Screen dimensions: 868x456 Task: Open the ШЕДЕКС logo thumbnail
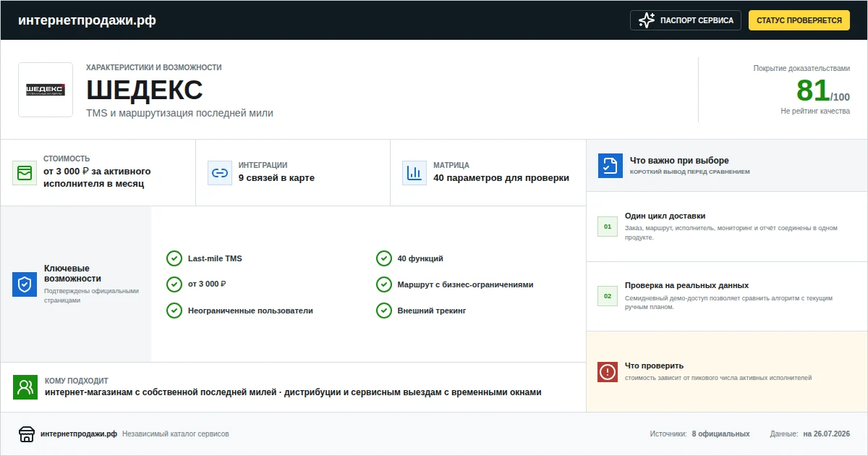pyautogui.click(x=46, y=90)
